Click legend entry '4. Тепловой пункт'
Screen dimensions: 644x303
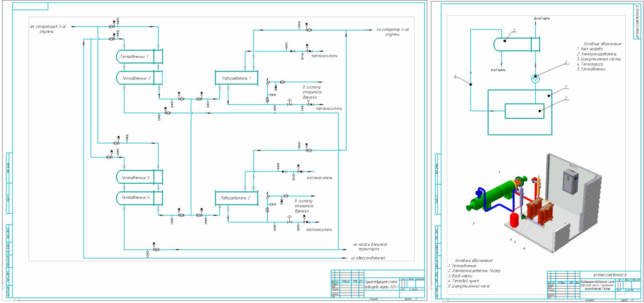pyautogui.click(x=465, y=281)
